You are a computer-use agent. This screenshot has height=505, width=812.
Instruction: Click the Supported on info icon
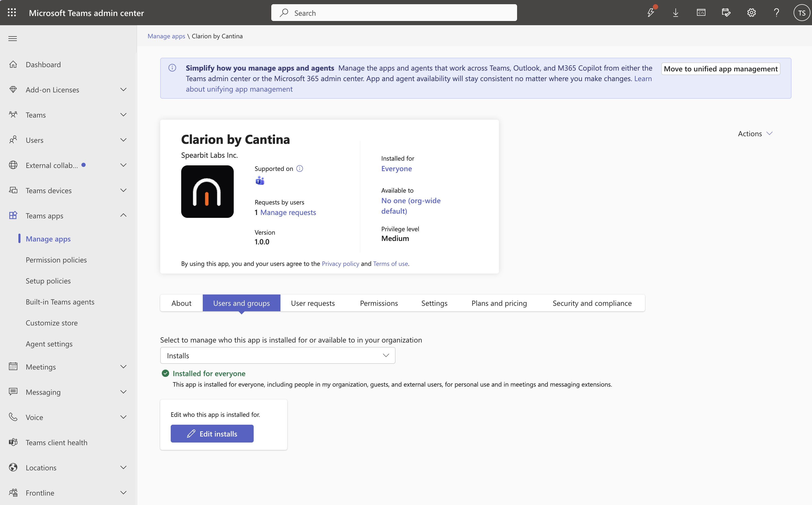click(x=300, y=169)
